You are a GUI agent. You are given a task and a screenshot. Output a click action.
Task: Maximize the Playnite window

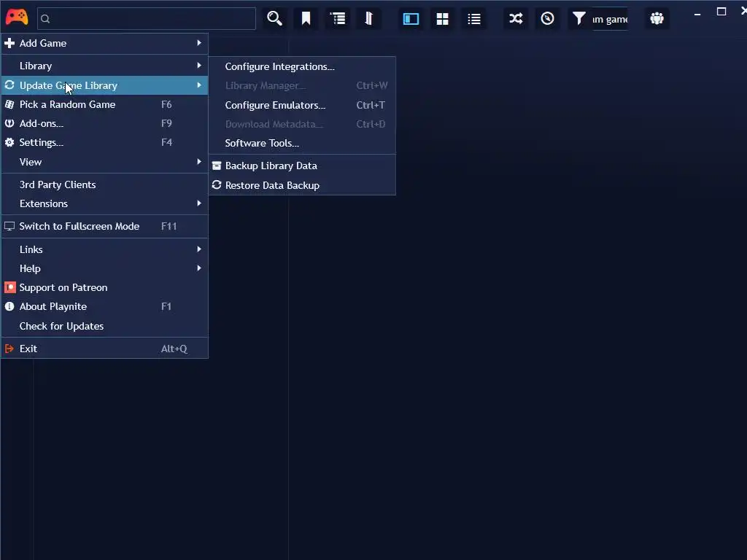click(x=721, y=12)
